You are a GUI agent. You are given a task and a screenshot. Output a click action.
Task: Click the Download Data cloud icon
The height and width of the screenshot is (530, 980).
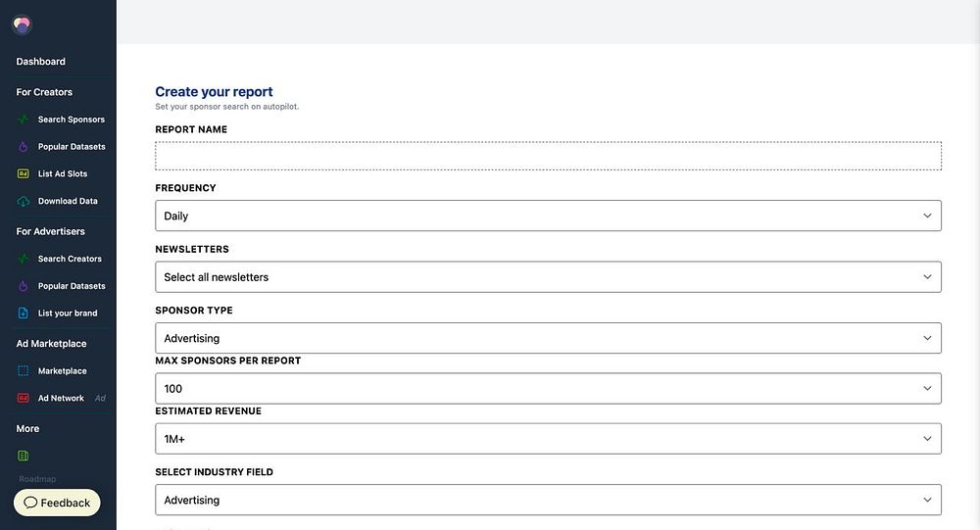pyautogui.click(x=24, y=202)
